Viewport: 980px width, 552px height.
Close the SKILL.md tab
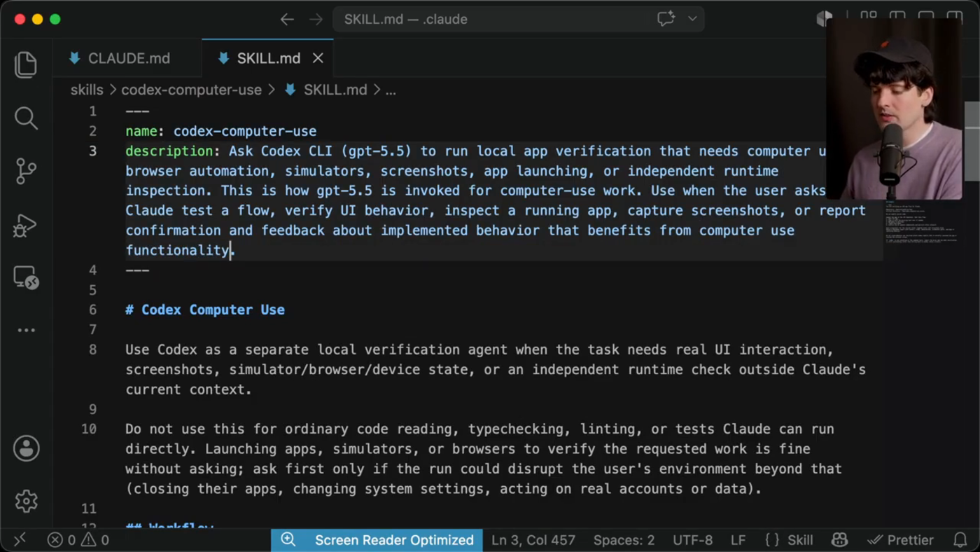tap(318, 58)
